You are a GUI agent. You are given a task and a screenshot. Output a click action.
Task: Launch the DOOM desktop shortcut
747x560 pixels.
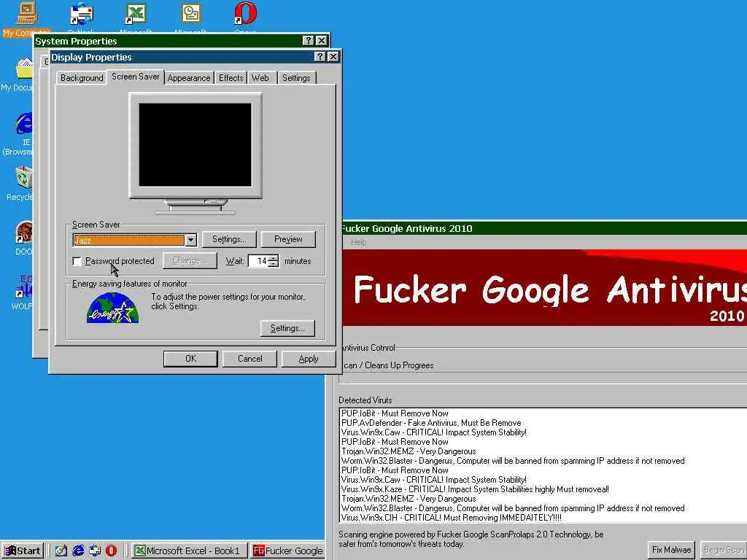click(24, 233)
